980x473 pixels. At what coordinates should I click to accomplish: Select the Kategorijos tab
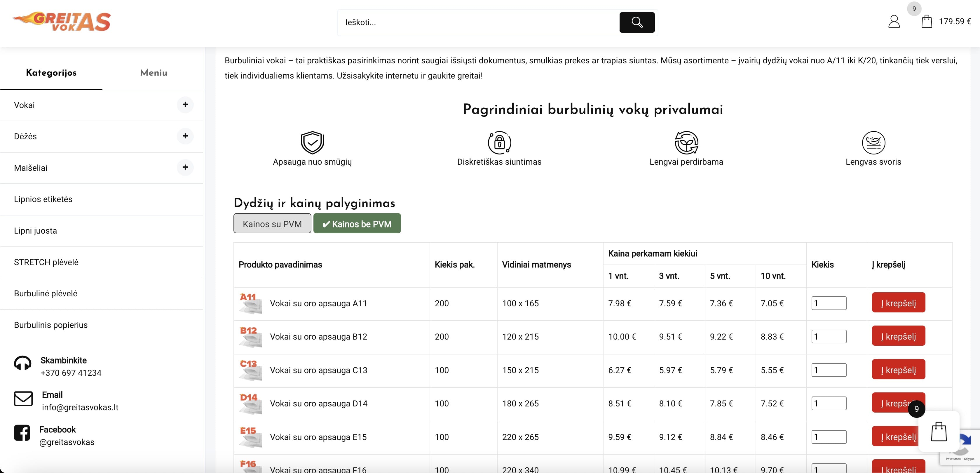[51, 73]
